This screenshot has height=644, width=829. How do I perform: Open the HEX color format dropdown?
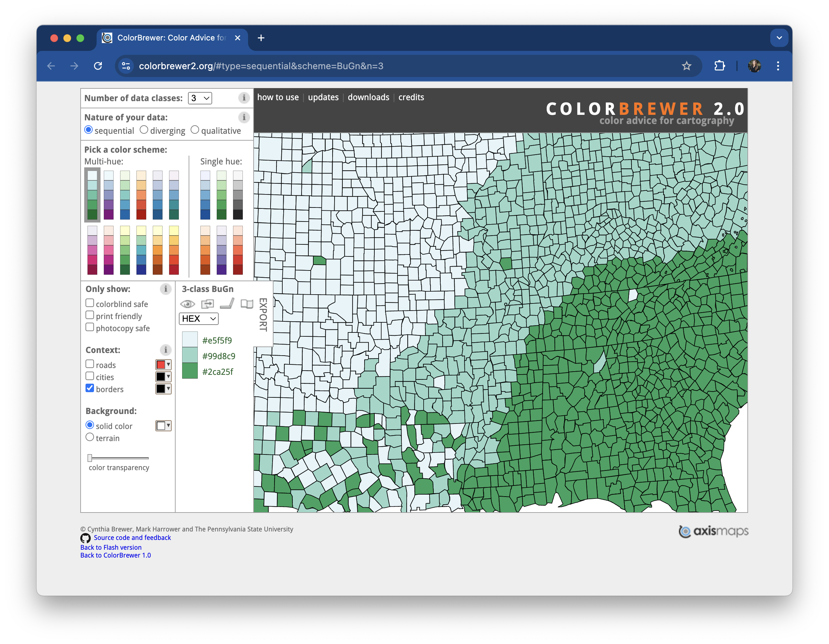[198, 319]
